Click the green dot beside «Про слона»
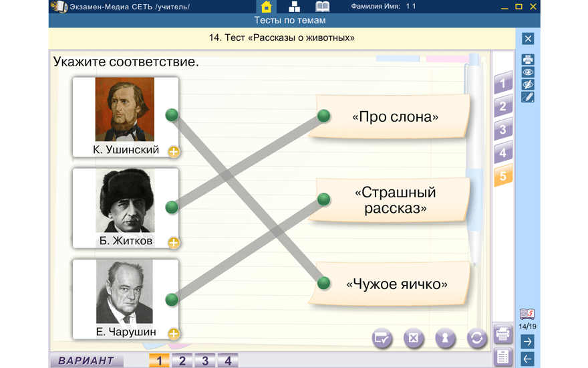Image resolution: width=588 pixels, height=368 pixels. pyautogui.click(x=323, y=116)
